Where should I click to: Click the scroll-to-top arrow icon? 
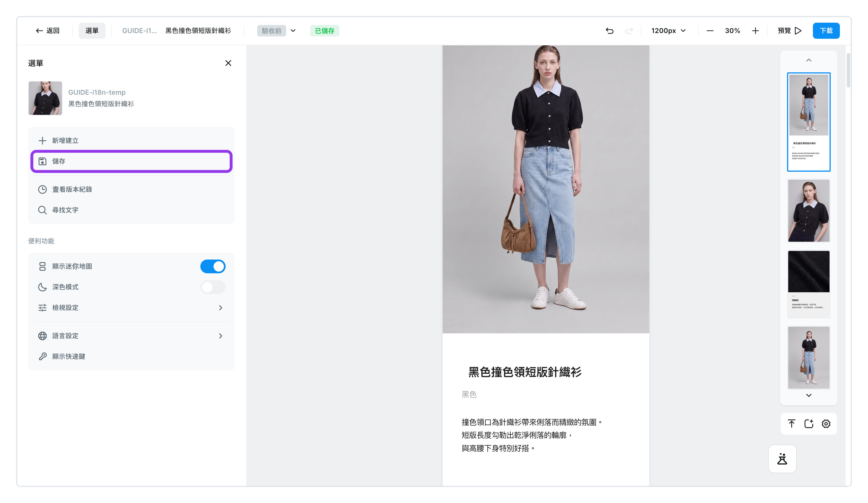coord(792,424)
